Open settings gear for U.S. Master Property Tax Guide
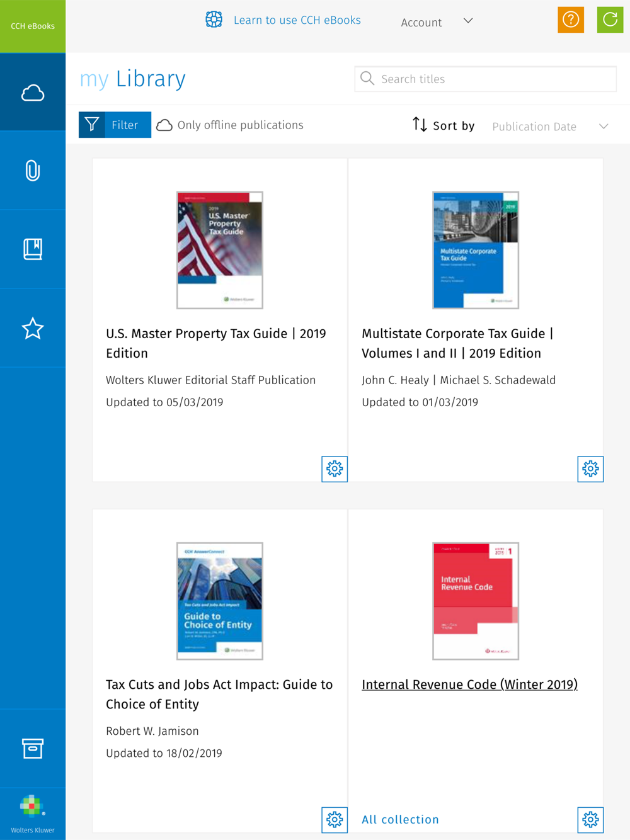This screenshot has height=840, width=630. pos(335,468)
